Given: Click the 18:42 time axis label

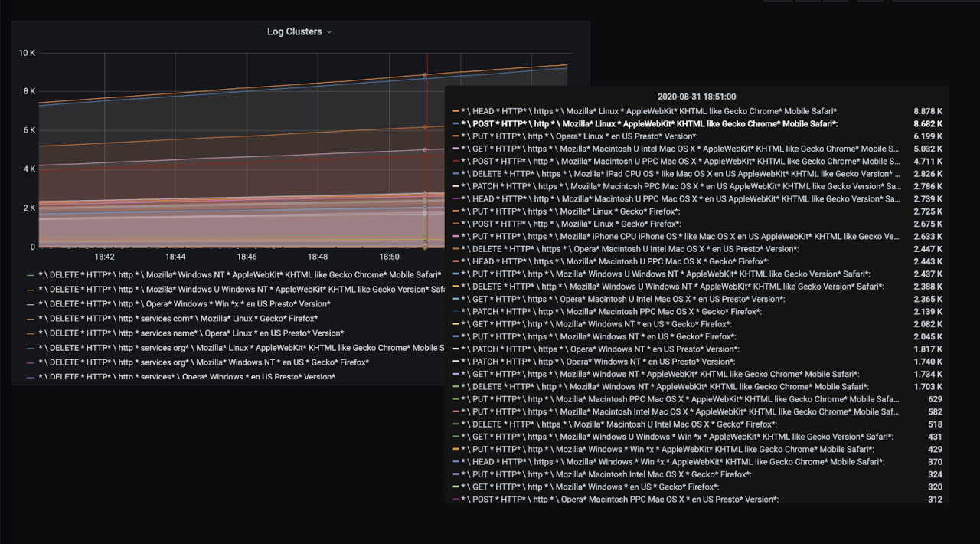Looking at the screenshot, I should pos(104,257).
